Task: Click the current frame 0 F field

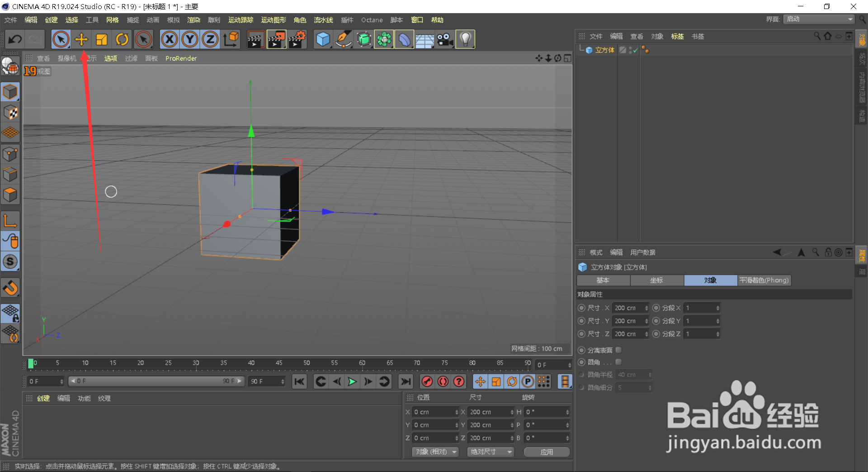Action: 46,381
